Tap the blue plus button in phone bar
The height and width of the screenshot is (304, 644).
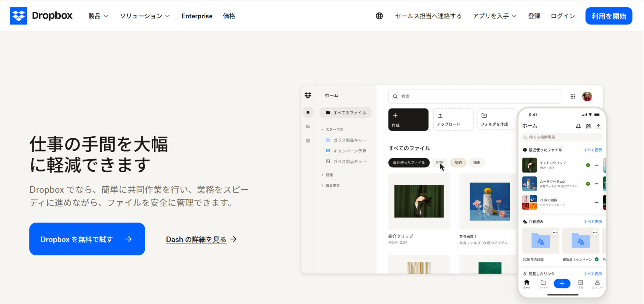pyautogui.click(x=562, y=284)
